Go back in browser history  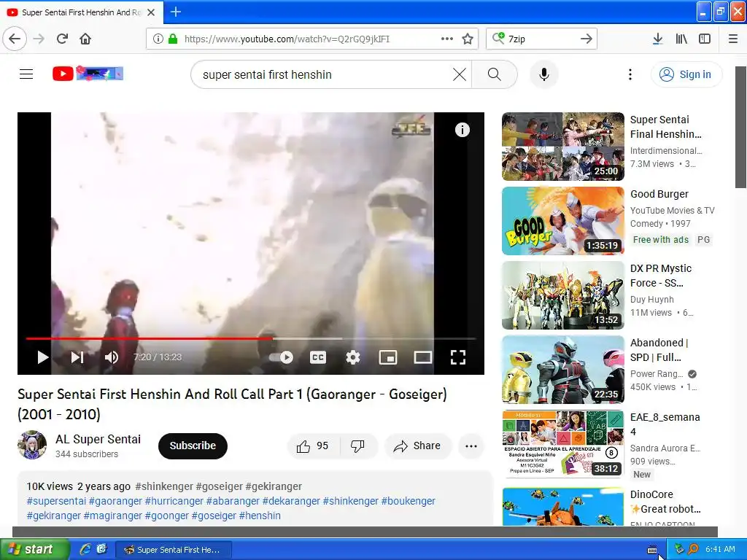[x=15, y=39]
